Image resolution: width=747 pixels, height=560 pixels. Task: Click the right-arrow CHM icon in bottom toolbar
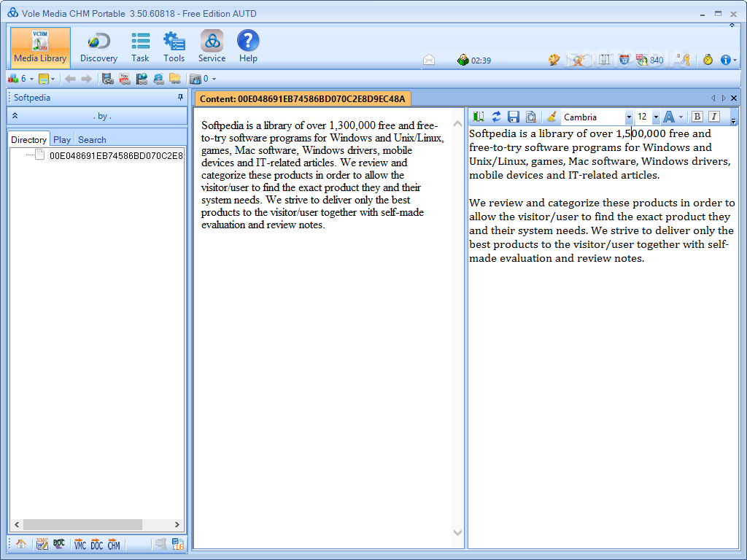114,544
